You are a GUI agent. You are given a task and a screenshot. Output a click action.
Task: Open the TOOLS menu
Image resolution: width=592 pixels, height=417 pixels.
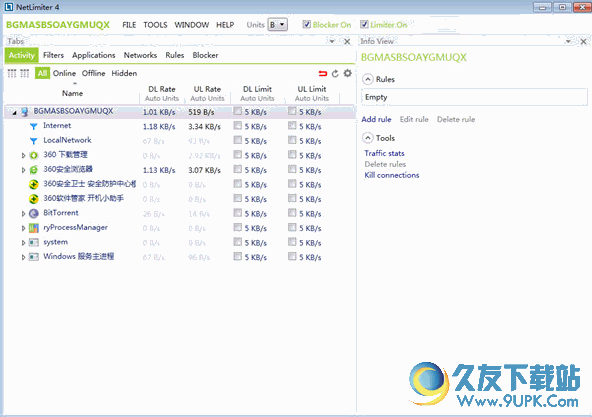[x=155, y=25]
